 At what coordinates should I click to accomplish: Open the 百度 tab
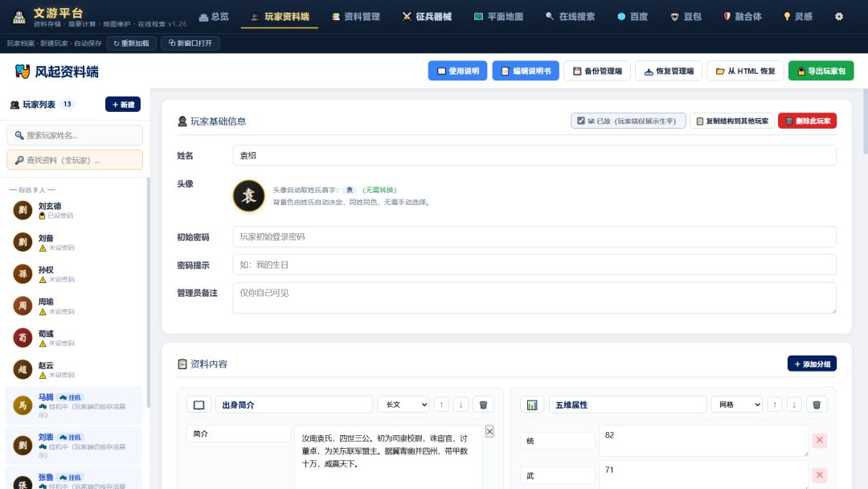click(x=633, y=17)
